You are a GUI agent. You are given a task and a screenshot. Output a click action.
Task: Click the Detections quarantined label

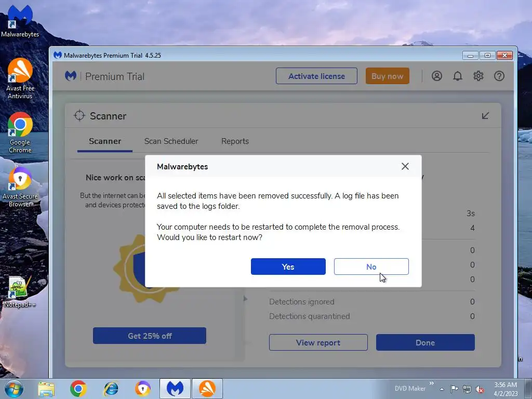[x=310, y=316]
